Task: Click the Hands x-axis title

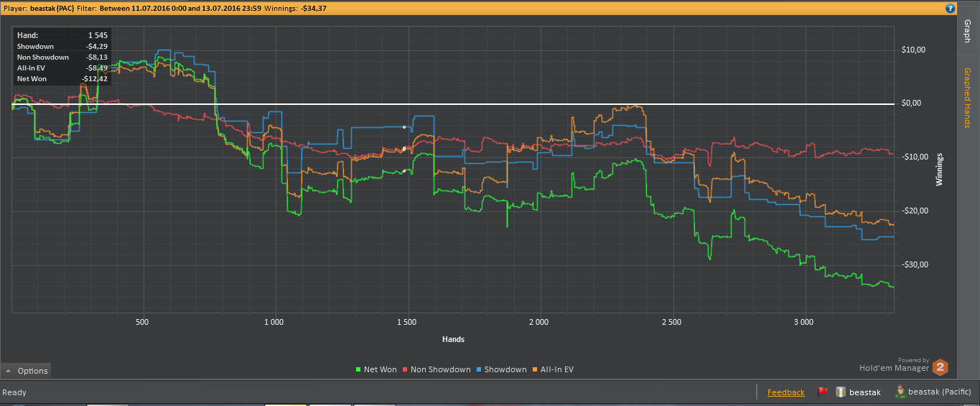Action: tap(452, 339)
